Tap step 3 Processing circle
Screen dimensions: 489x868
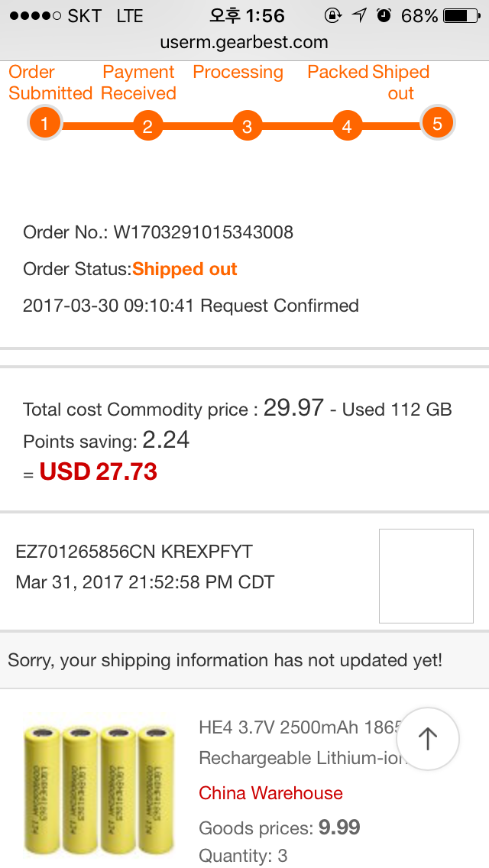(247, 126)
